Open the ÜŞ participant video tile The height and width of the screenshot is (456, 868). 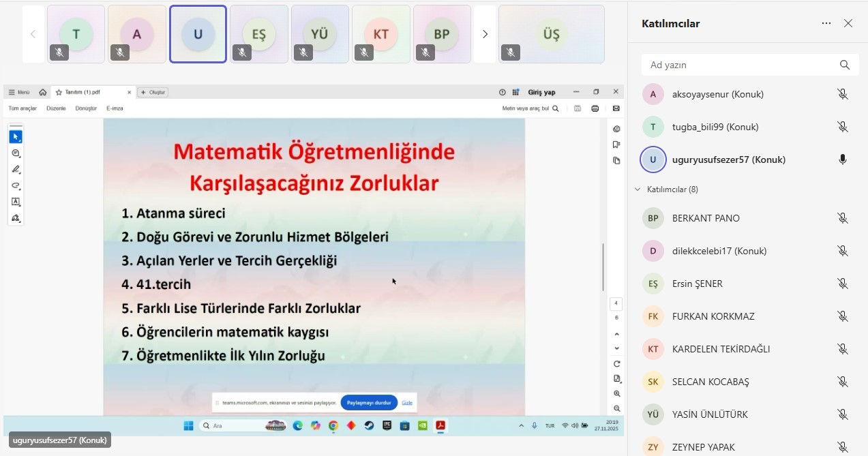coord(551,34)
